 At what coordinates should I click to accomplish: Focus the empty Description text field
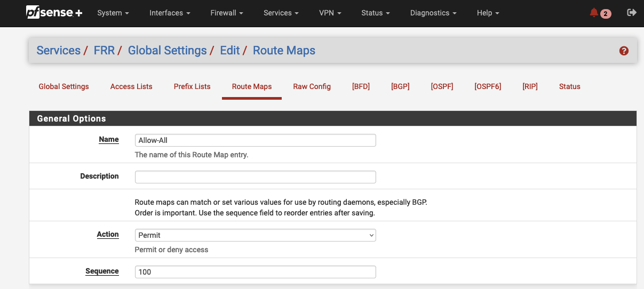tap(255, 177)
